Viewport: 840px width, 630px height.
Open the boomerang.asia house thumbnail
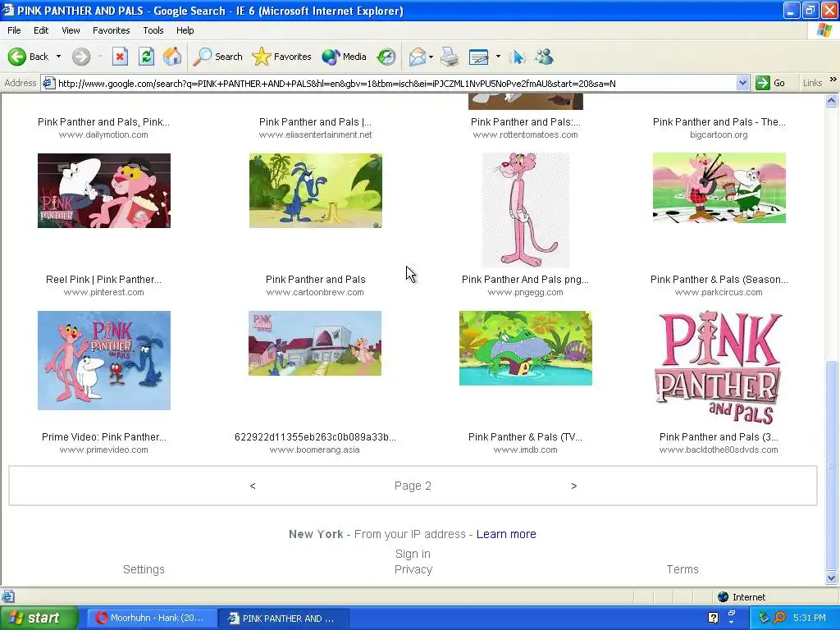click(315, 344)
